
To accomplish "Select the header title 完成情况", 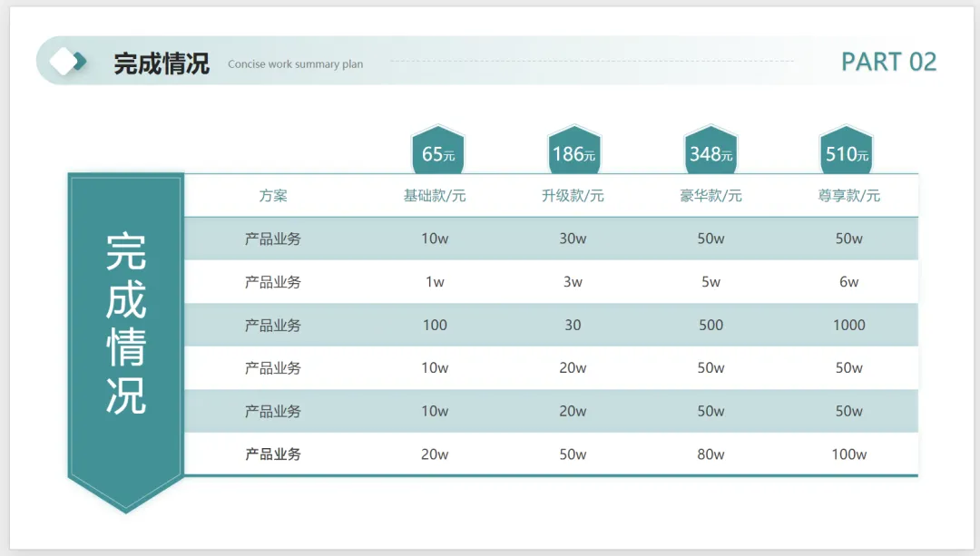I will pyautogui.click(x=162, y=63).
